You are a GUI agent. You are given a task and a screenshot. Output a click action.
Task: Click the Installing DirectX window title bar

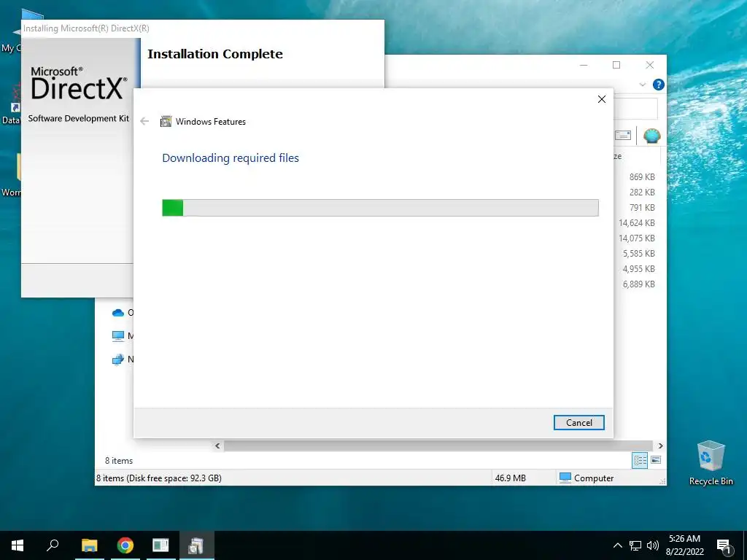coord(203,28)
